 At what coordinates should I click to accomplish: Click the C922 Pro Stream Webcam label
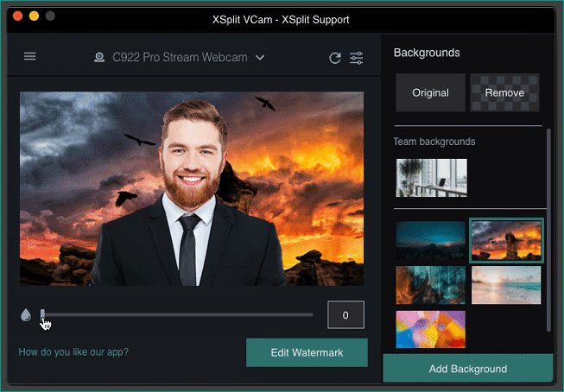(x=180, y=57)
